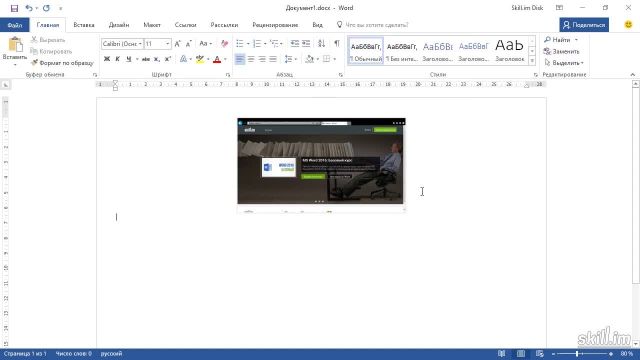
Task: Increase indent with the indent icon
Action: [306, 43]
